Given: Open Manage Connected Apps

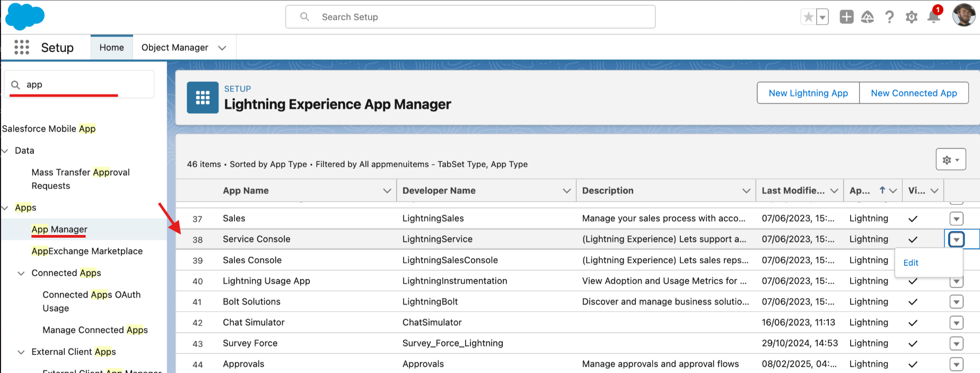Looking at the screenshot, I should [95, 330].
